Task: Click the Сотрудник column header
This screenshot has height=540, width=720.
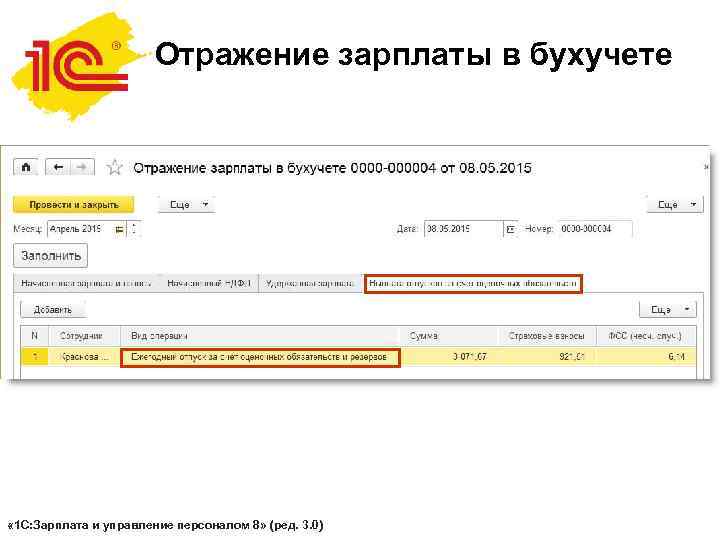Action: 84,336
